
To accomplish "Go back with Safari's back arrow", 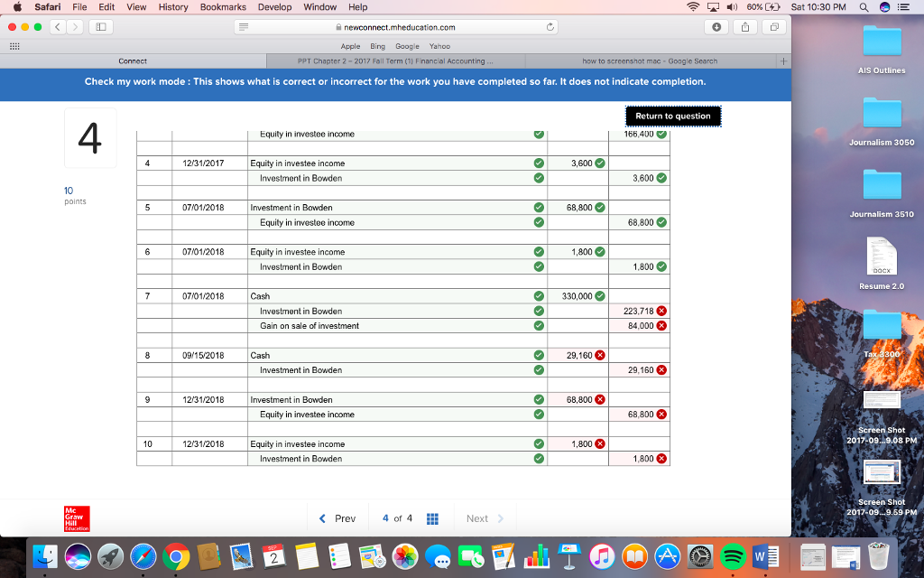I will coord(58,27).
